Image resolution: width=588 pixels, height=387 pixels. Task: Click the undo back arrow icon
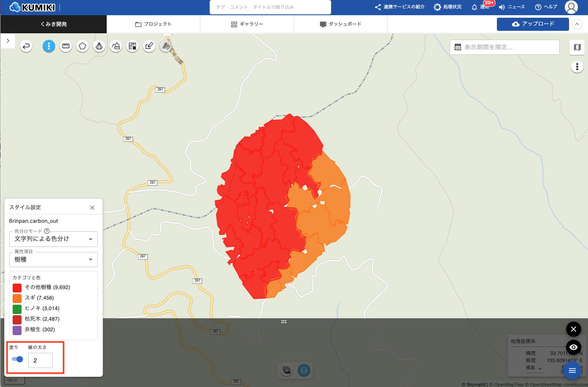(x=26, y=46)
